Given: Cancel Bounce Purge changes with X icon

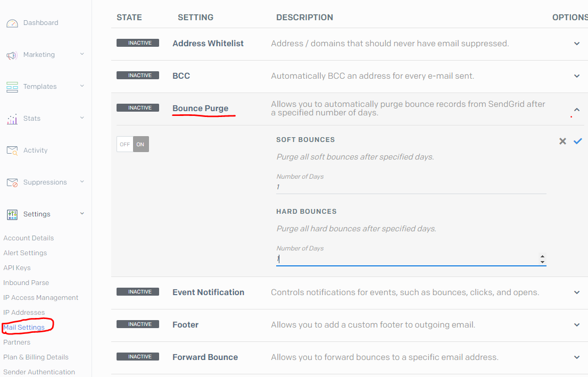Looking at the screenshot, I should click(x=562, y=141).
